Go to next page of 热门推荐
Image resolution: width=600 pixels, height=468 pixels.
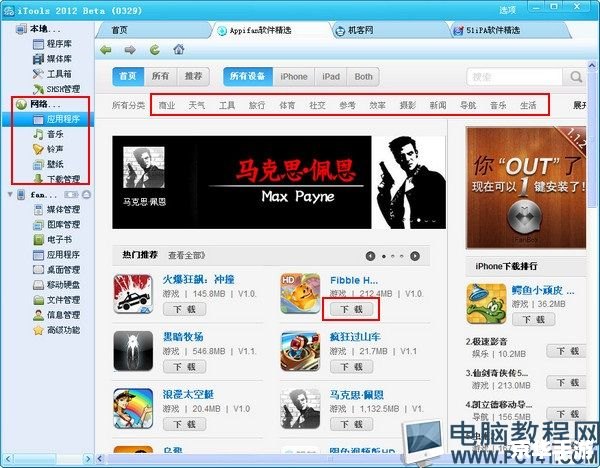pos(415,256)
